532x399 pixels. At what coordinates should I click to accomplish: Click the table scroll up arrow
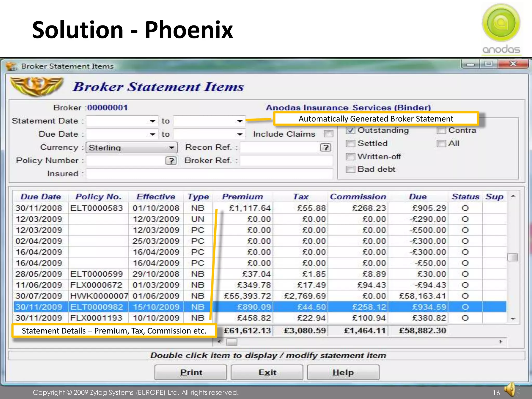(513, 196)
